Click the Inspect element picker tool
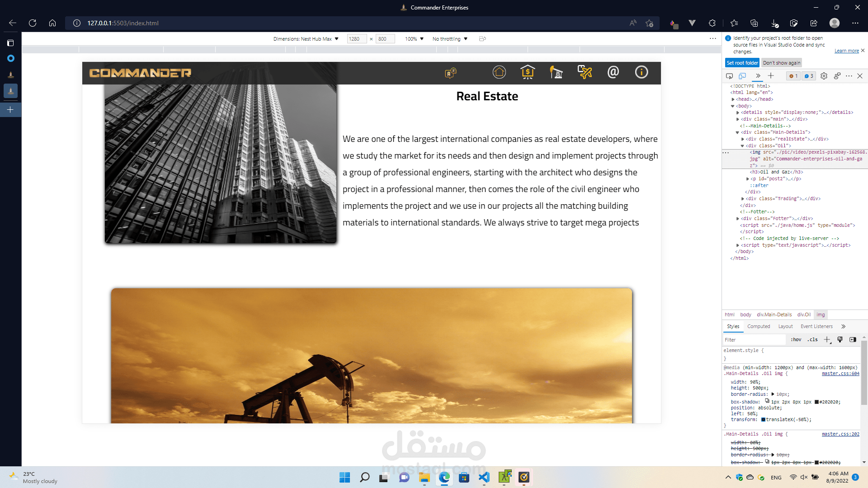Viewport: 868px width, 488px height. point(729,76)
